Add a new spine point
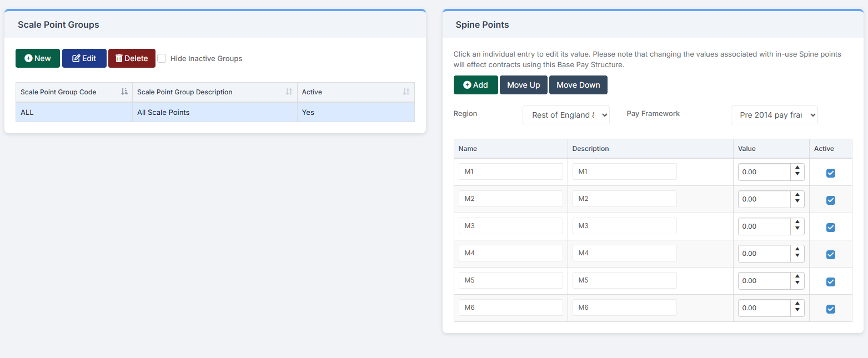868x358 pixels. [475, 85]
